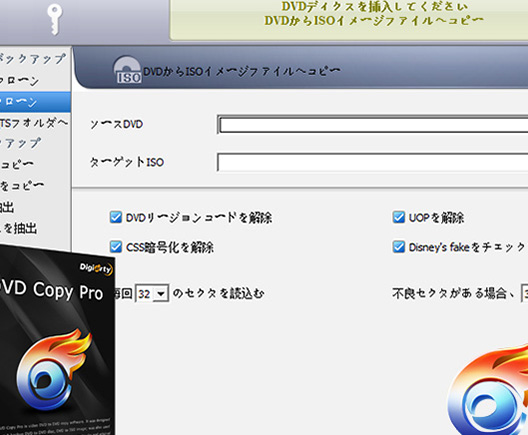Select TSフォルダへ sidebar item
528x435 pixels.
35,123
